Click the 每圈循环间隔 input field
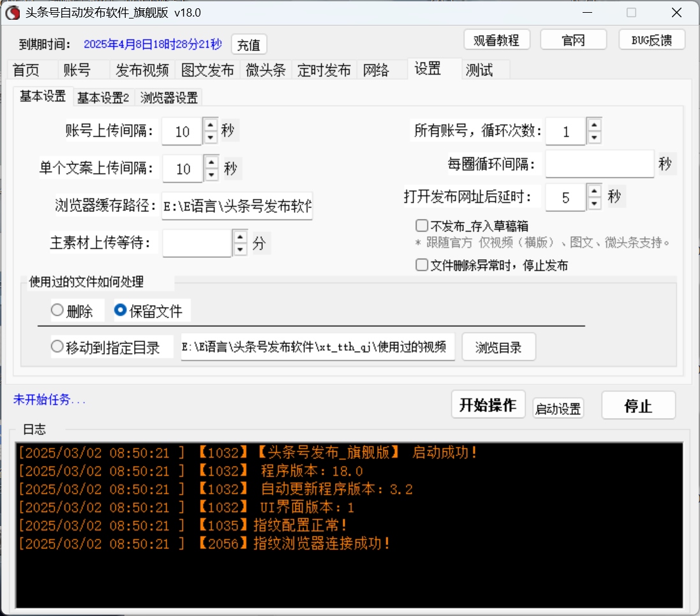 [x=600, y=164]
